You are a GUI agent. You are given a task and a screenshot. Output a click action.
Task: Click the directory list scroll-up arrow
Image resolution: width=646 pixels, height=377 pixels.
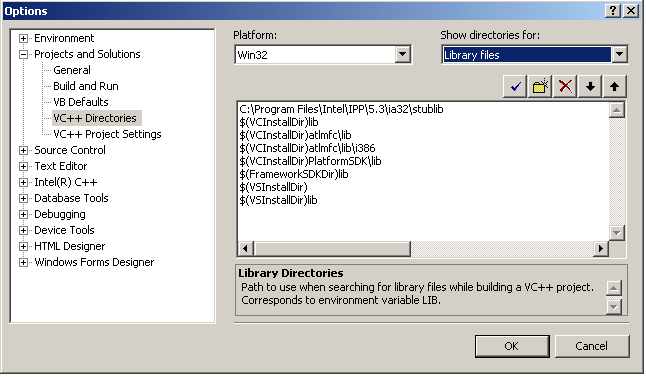[617, 110]
